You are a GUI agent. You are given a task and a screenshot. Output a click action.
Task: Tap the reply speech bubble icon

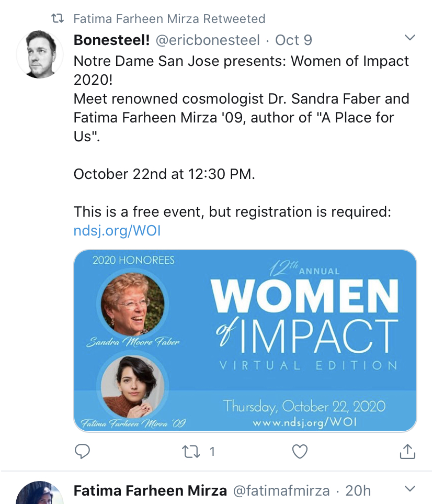82,451
